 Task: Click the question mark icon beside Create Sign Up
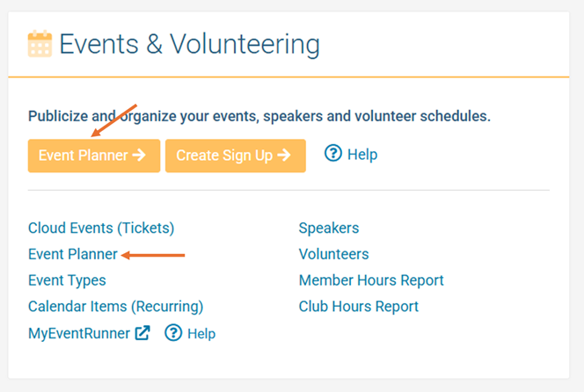(332, 154)
